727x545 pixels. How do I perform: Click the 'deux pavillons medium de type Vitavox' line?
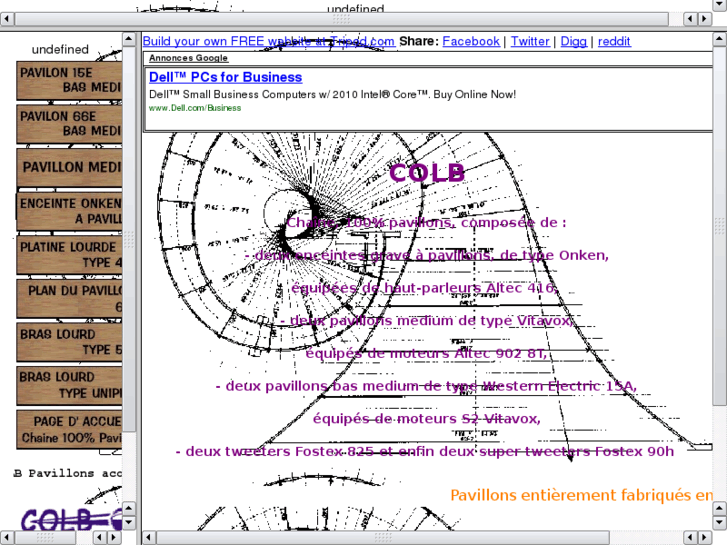[427, 321]
